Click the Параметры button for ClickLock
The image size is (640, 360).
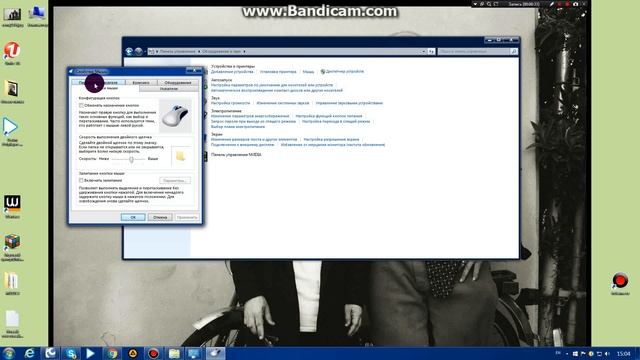click(175, 180)
